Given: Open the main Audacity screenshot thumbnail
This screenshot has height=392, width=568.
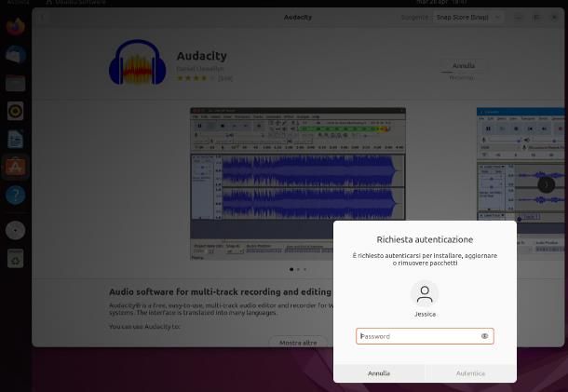Looking at the screenshot, I should [x=298, y=183].
